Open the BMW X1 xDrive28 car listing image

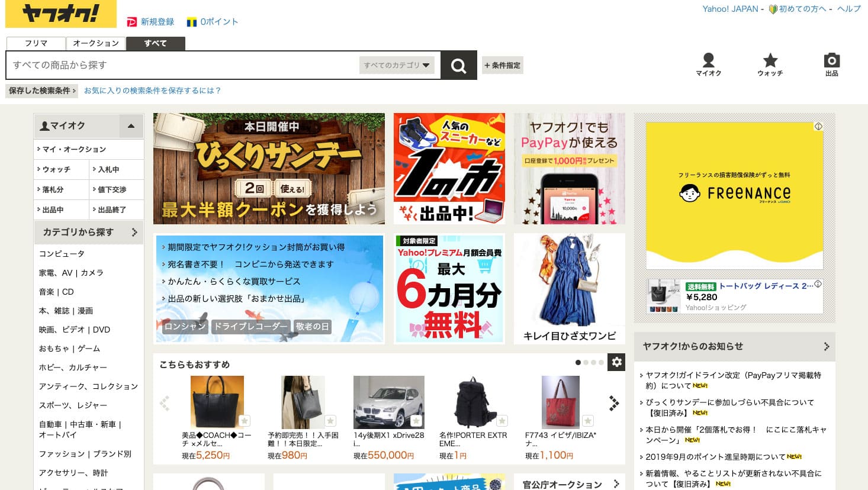[x=389, y=402]
